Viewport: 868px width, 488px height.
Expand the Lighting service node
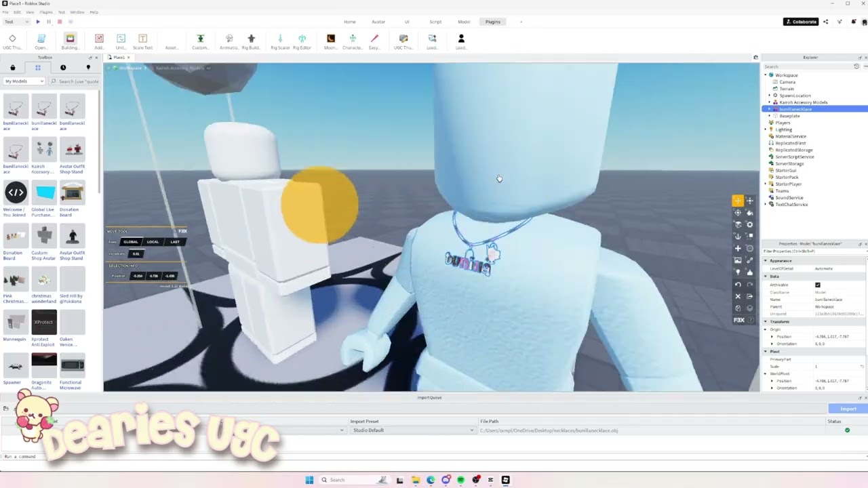(766, 129)
